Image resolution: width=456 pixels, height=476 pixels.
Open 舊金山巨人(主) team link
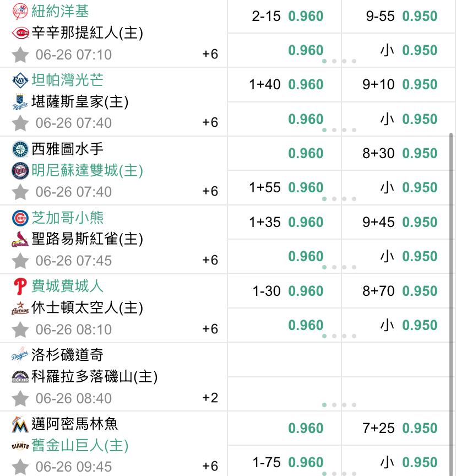80,445
